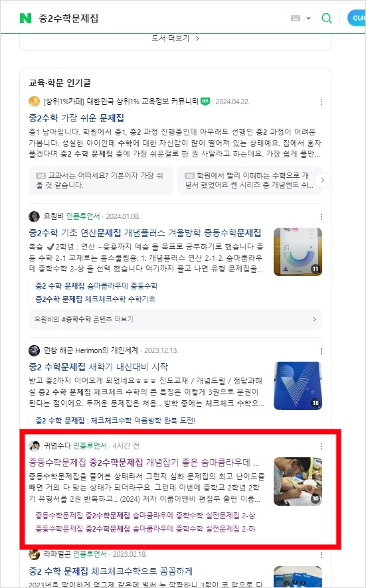Screen dimensions: 366x588
Task: Open the virtual keyboard icon
Action: click(296, 18)
